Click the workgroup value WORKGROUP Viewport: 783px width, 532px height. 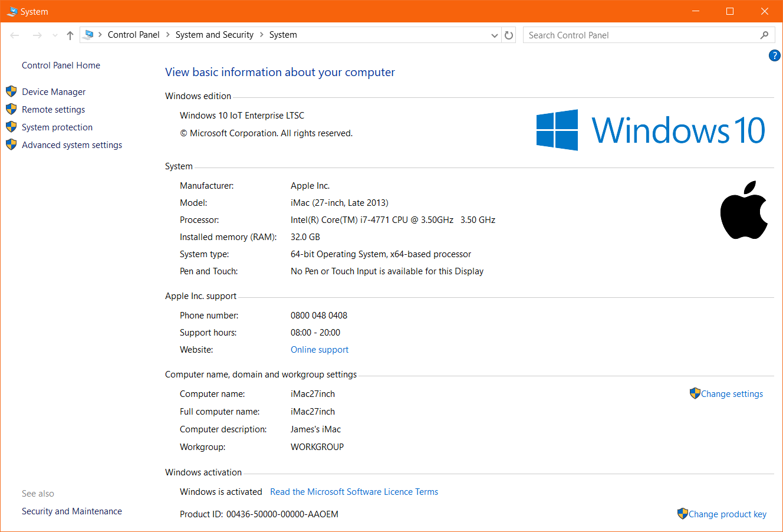[x=317, y=447]
